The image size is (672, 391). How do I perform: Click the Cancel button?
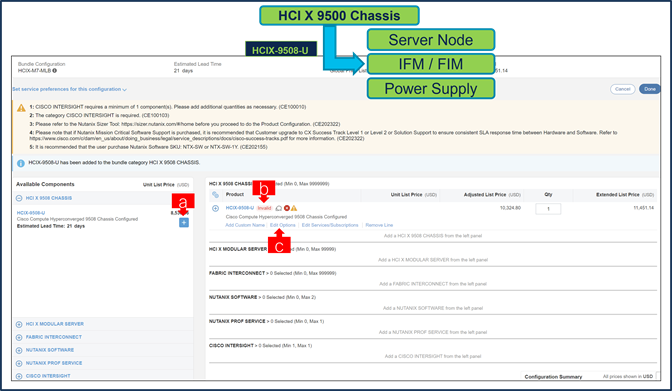click(x=622, y=89)
